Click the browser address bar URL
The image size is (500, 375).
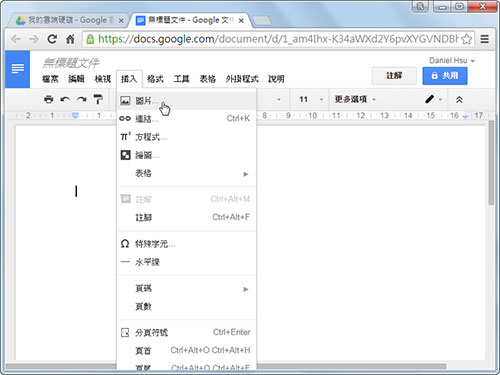pyautogui.click(x=278, y=39)
